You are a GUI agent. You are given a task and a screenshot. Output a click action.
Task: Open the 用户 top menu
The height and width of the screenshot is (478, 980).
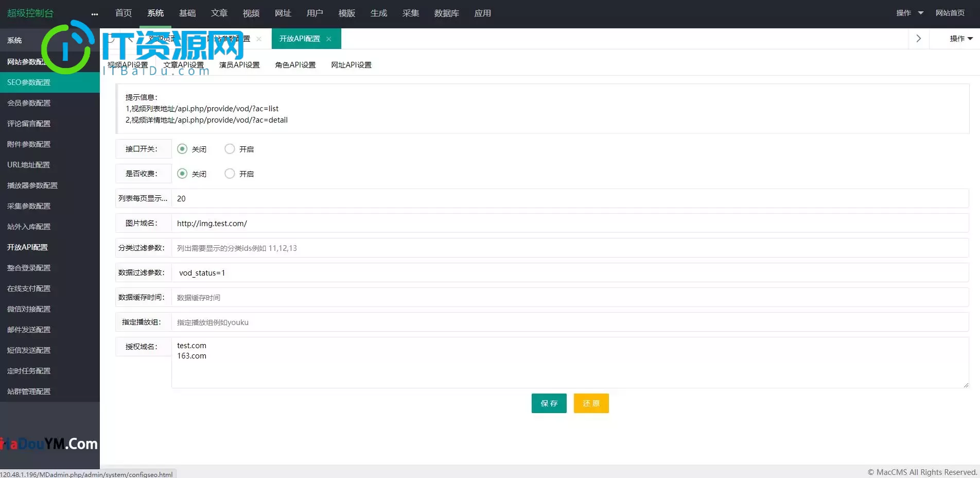(x=315, y=13)
